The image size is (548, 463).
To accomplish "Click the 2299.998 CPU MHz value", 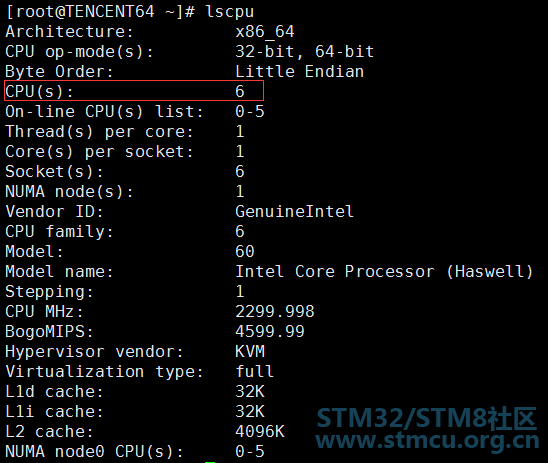I will click(x=275, y=311).
